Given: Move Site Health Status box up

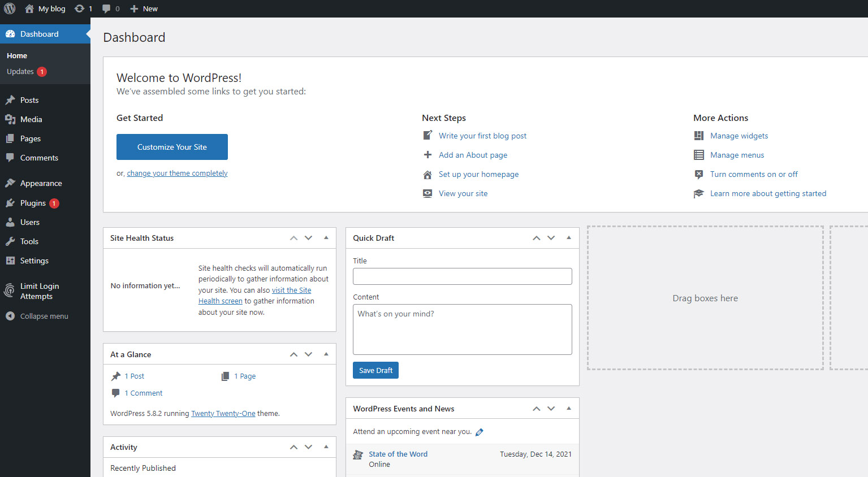Looking at the screenshot, I should 293,238.
